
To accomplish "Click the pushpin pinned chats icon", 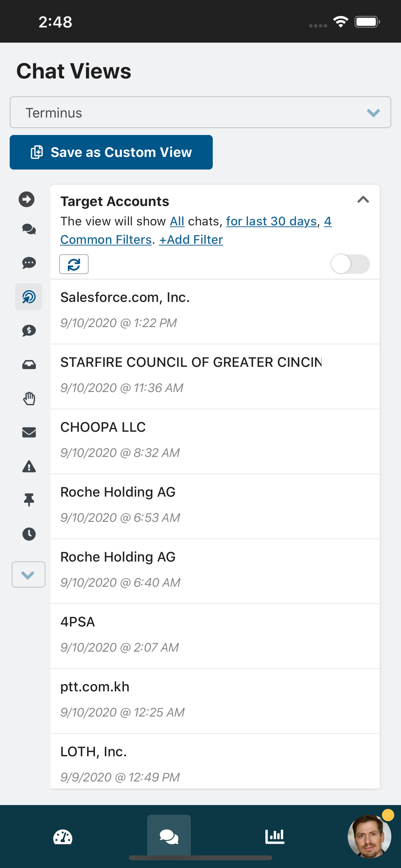I will (x=29, y=500).
